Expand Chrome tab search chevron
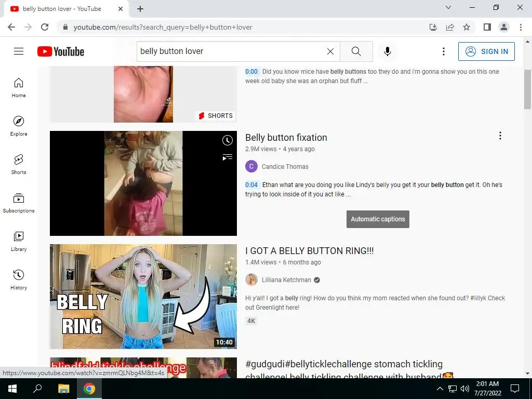Viewport: 532px width, 399px height. (x=448, y=7)
